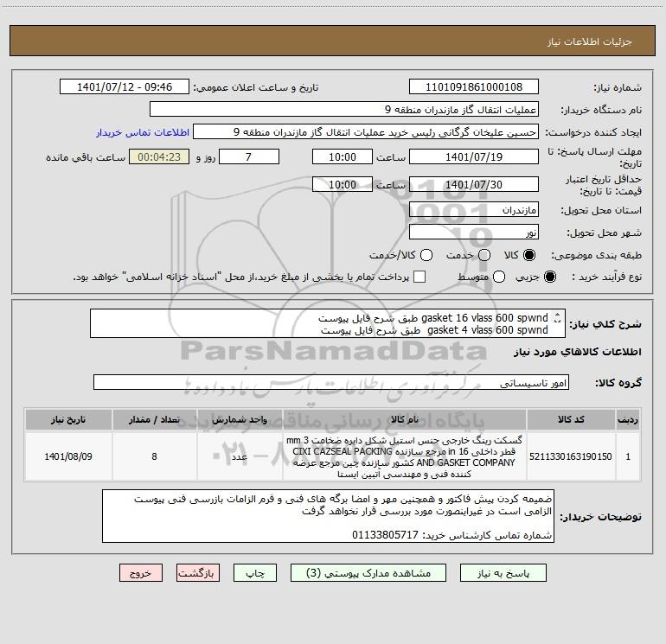The height and width of the screenshot is (644, 666).
Task: Click the buyer notes text area
Action: [x=328, y=516]
